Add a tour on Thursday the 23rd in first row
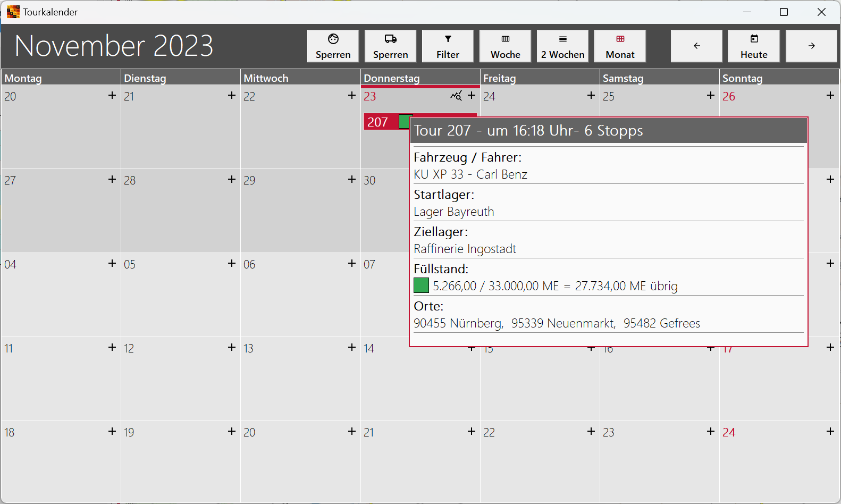This screenshot has width=841, height=504. 472,95
